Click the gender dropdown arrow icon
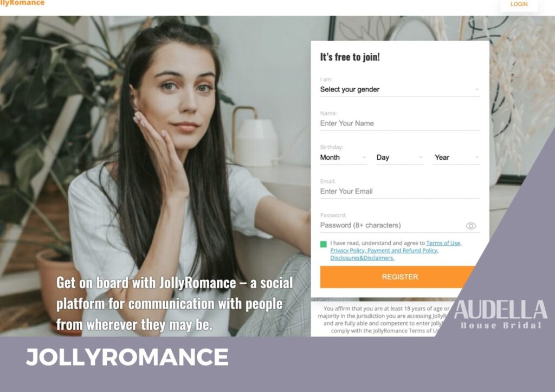The width and height of the screenshot is (555, 392). pyautogui.click(x=477, y=90)
